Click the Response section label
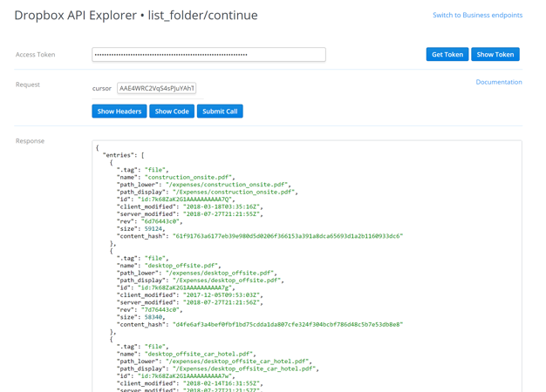The image size is (546, 392). [30, 140]
